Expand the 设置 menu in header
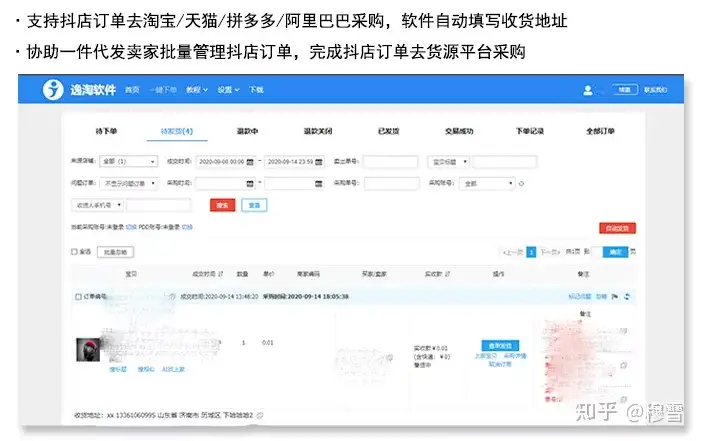 (228, 90)
